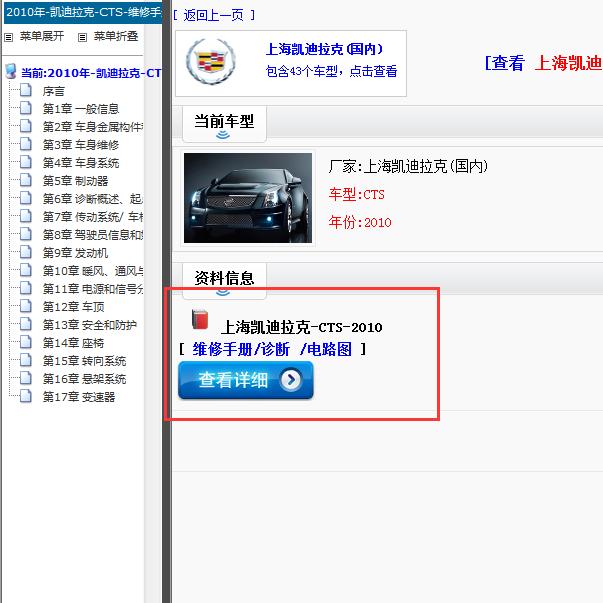The width and height of the screenshot is (603, 603).
Task: Click the red book icon
Action: [x=200, y=319]
